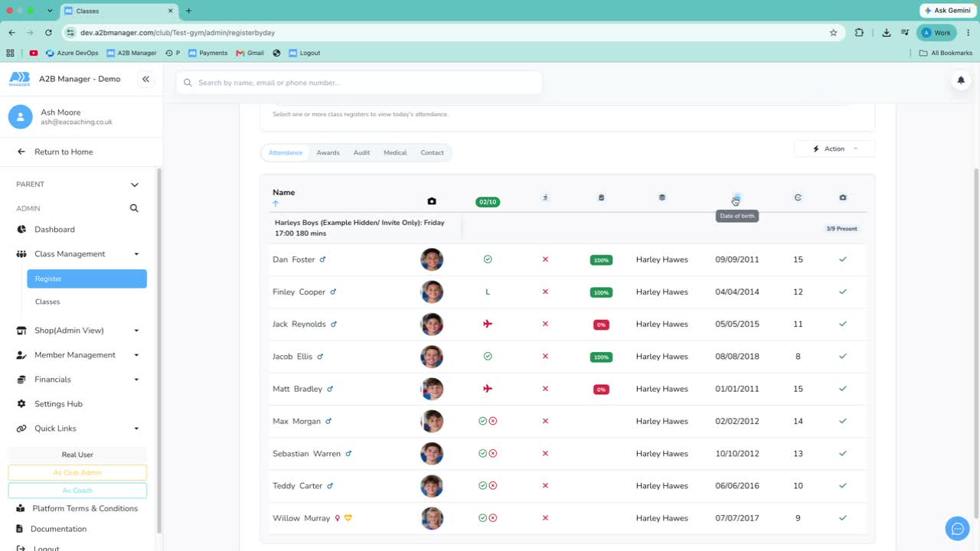The width and height of the screenshot is (980, 551).
Task: Click Return to Home link
Action: coord(64,152)
